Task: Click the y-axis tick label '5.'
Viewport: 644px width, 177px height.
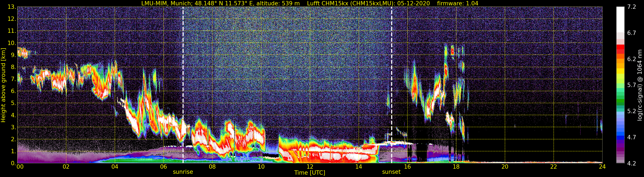Action: click(13, 103)
